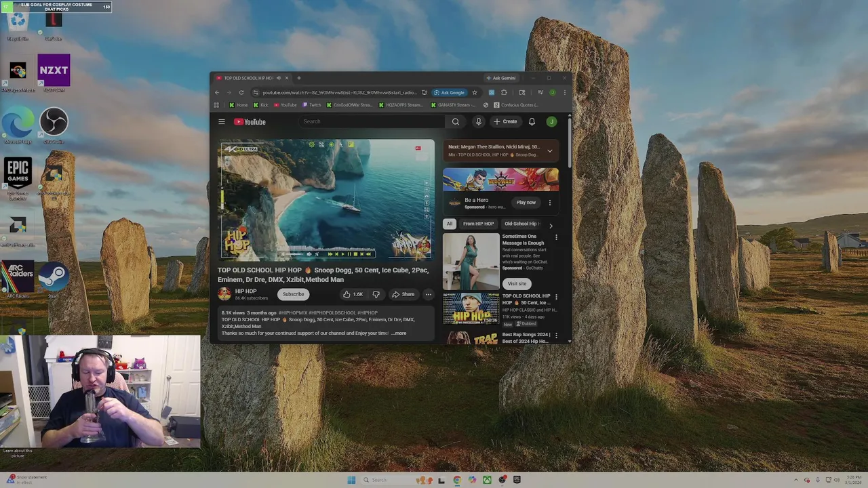Bookmark this page with star icon
The image size is (868, 488).
tap(475, 92)
